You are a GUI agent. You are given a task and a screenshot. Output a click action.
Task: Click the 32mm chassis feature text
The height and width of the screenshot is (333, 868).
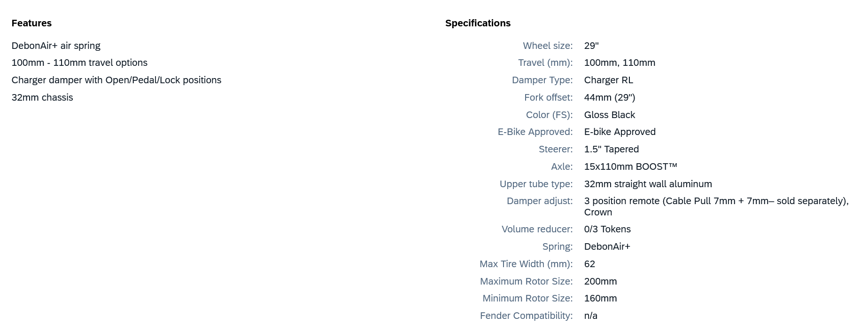pyautogui.click(x=42, y=97)
